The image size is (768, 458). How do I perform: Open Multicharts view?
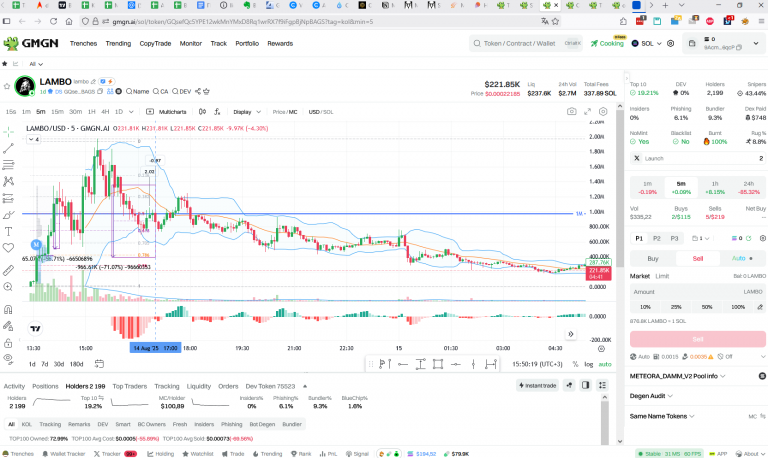[x=167, y=112]
